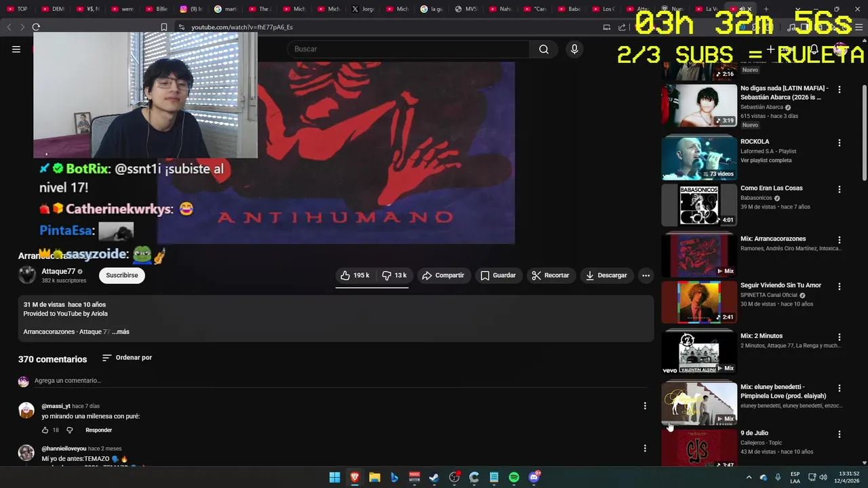Click the @massi_yt commenter username

tap(56, 406)
